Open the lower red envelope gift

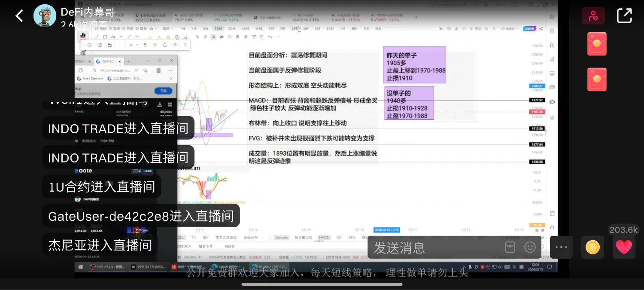point(597,79)
